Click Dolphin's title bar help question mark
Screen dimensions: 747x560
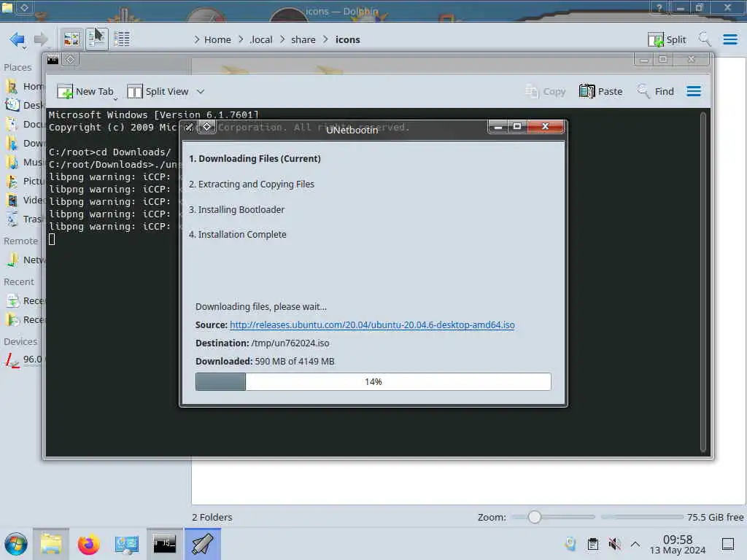tap(659, 7)
